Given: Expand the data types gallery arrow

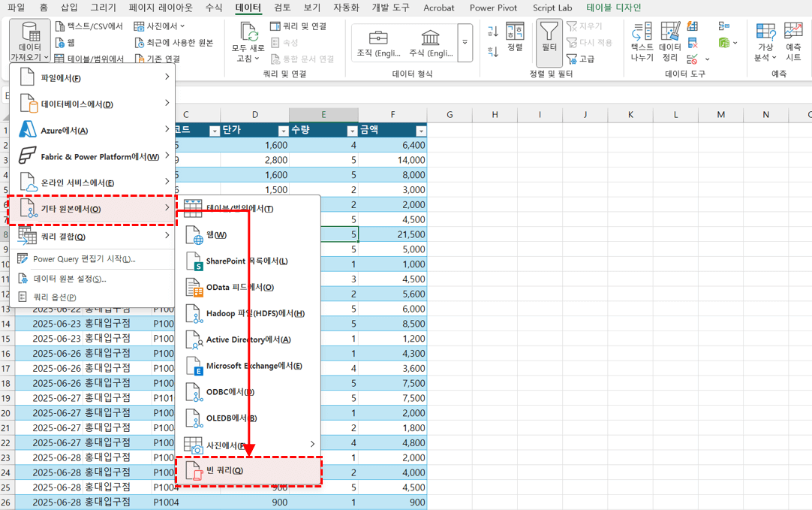Looking at the screenshot, I should pyautogui.click(x=465, y=43).
